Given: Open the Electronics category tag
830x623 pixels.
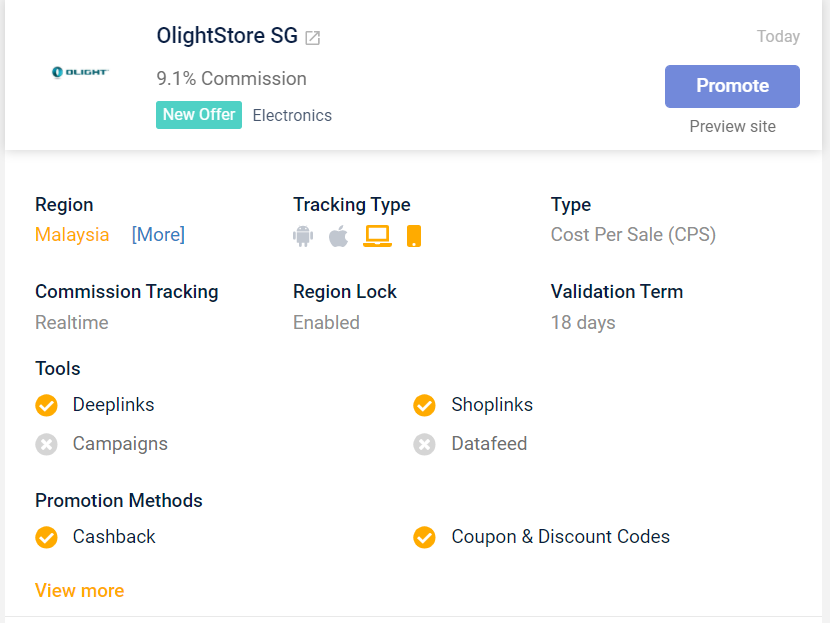Looking at the screenshot, I should [x=292, y=115].
